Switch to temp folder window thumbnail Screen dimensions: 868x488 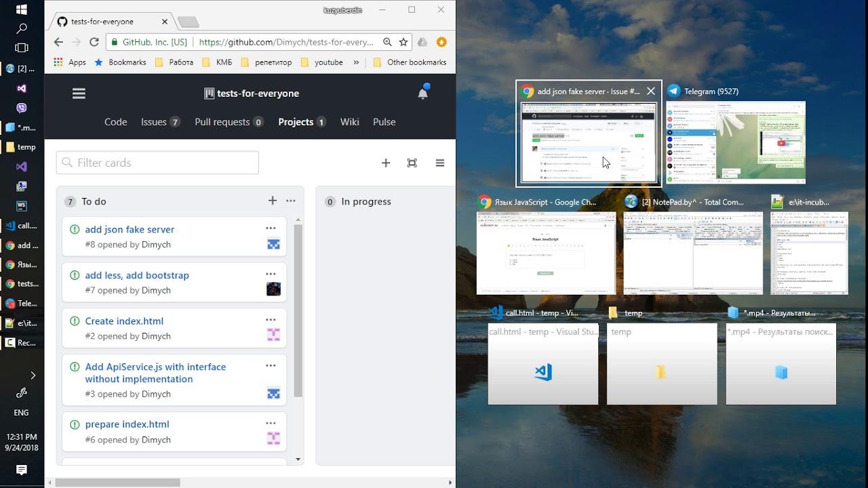click(662, 363)
